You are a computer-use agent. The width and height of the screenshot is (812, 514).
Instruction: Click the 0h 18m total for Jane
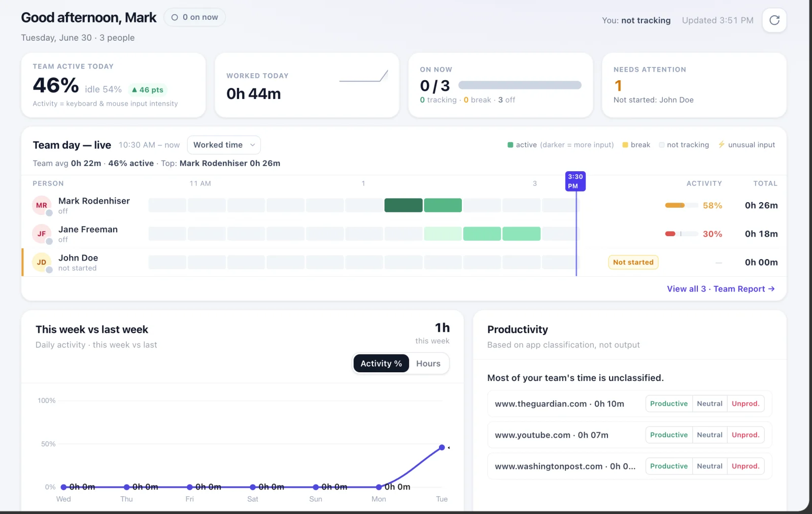(761, 234)
